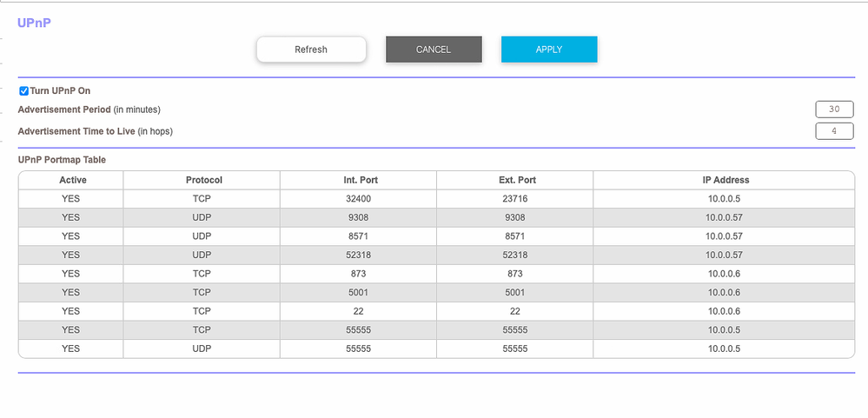Click Int. Port 52318 cell
The image size is (868, 418).
coord(358,255)
